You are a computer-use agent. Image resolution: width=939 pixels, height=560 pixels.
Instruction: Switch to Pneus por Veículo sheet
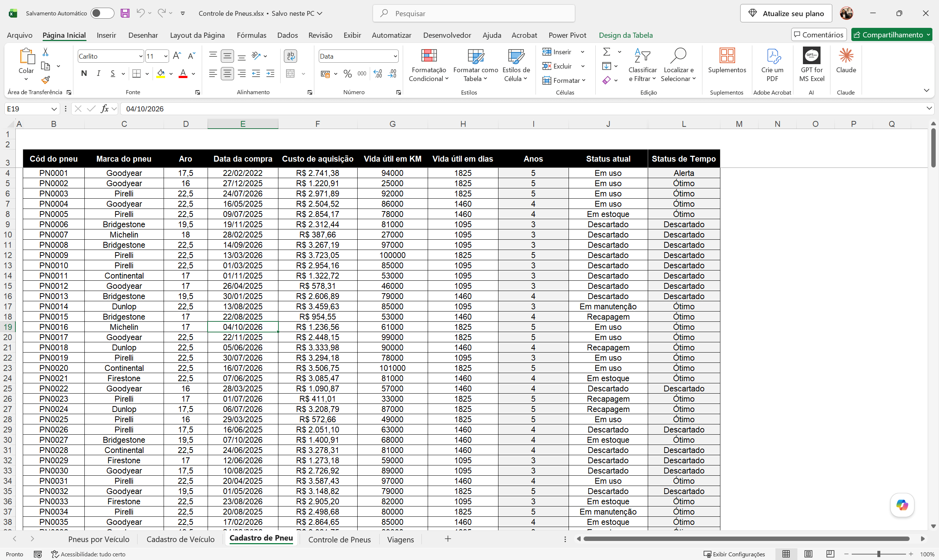point(99,539)
